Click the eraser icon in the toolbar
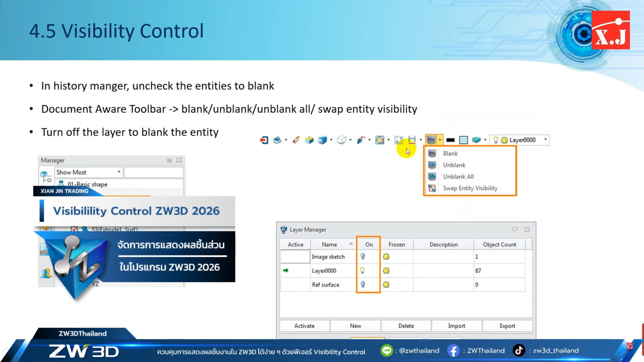The height and width of the screenshot is (362, 644). (296, 140)
